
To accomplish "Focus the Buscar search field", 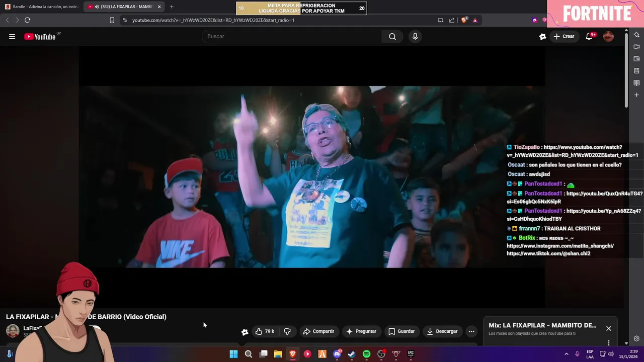I will (x=292, y=36).
